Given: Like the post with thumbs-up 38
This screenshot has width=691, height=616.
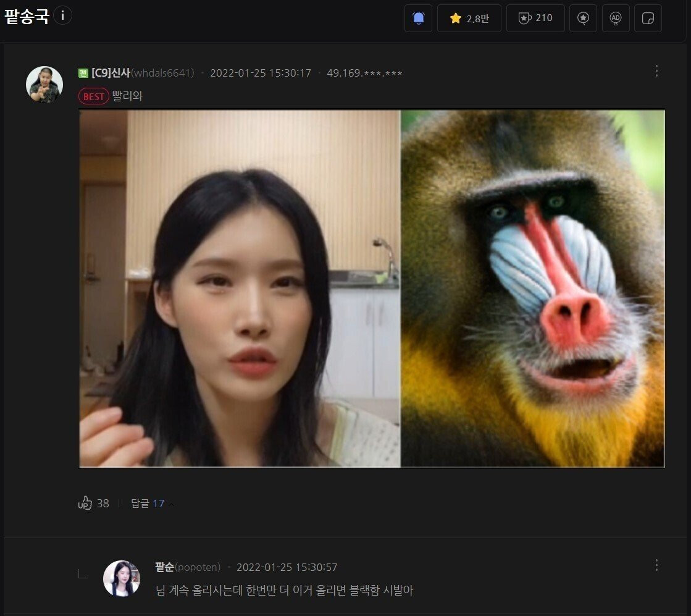Looking at the screenshot, I should coord(93,503).
